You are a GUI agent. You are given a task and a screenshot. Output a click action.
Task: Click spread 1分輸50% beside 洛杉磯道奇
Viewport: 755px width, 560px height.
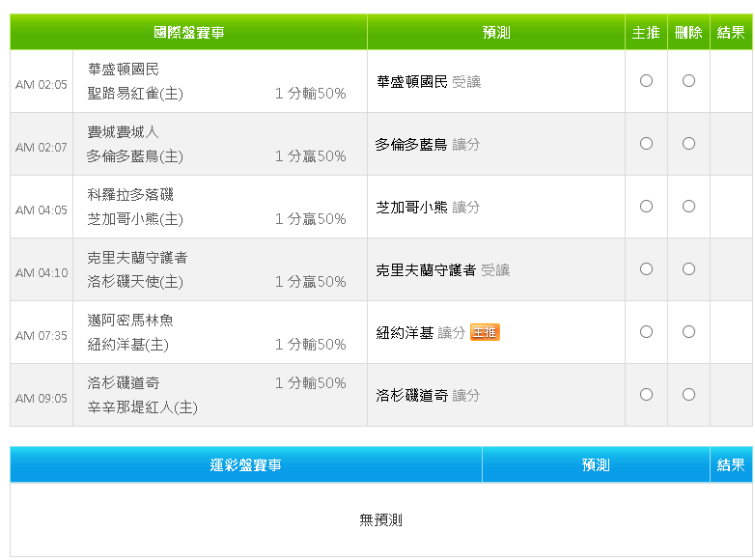[x=311, y=382]
